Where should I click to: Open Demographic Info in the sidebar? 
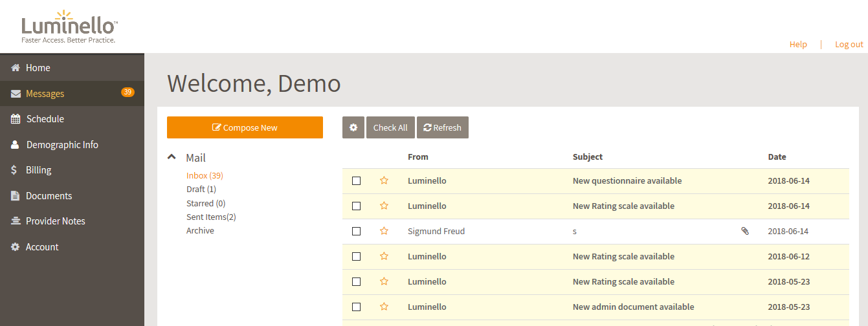tap(72, 145)
